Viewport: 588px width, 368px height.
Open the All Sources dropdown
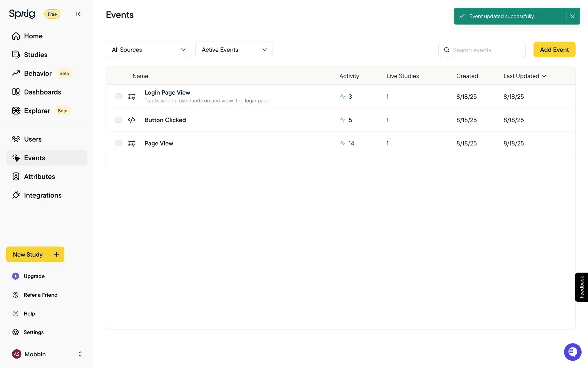(x=149, y=50)
